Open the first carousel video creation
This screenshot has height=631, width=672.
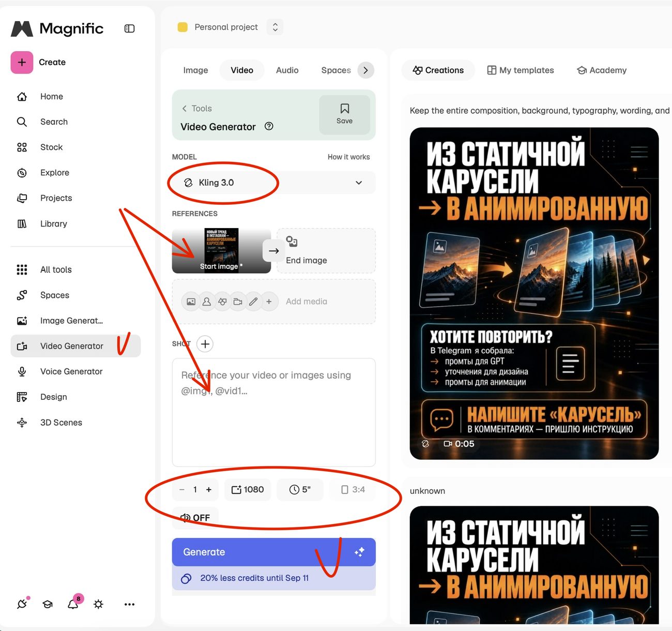[534, 293]
